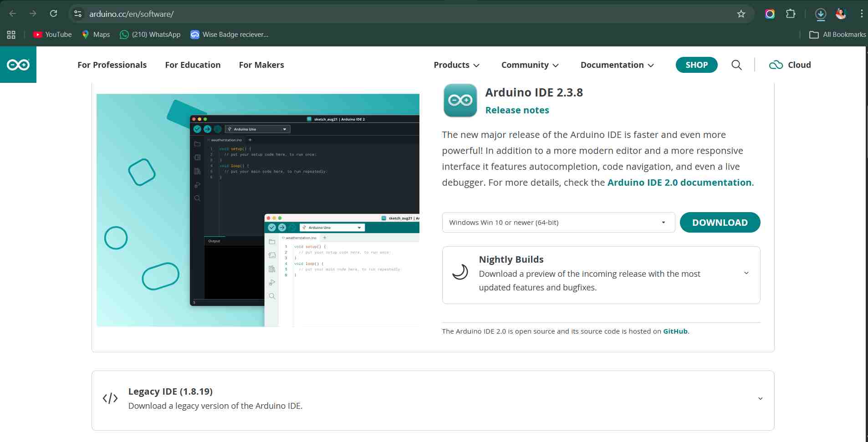Screen dimensions: 868x442
Task: Open the Chrome extensions puzzle icon
Action: click(x=791, y=14)
